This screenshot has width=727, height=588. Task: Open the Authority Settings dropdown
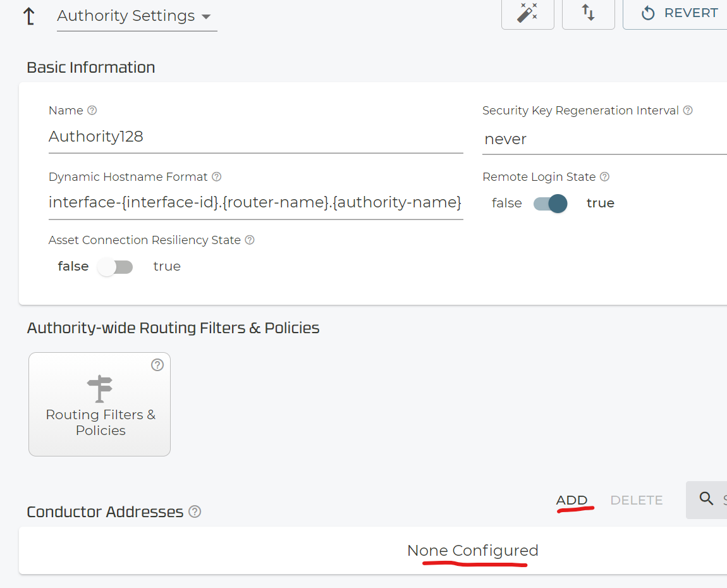click(x=134, y=16)
